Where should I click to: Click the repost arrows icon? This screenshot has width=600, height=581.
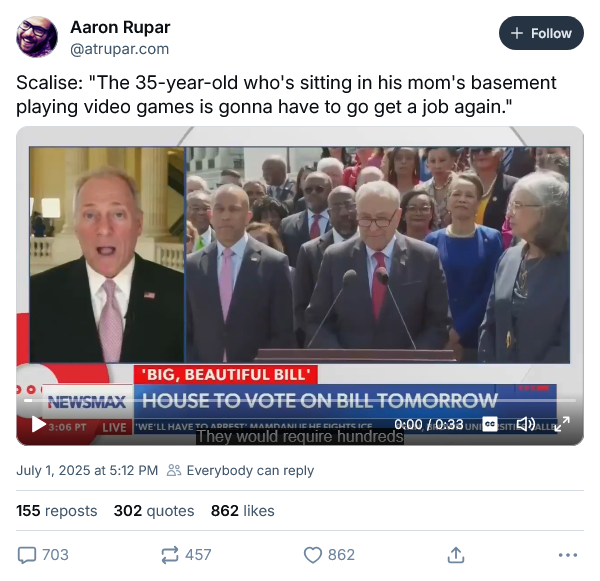[x=170, y=555]
